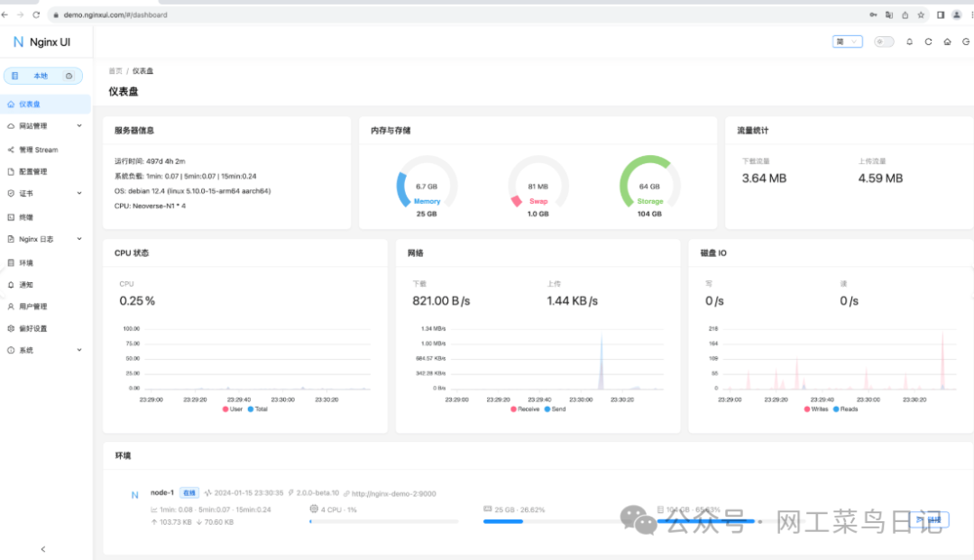Toggle the Writes series in disk IO legend

coord(816,409)
